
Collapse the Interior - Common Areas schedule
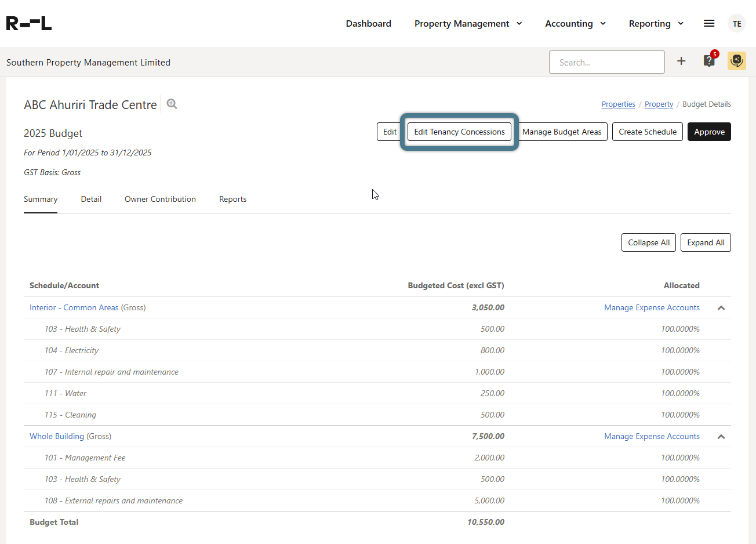(x=721, y=308)
